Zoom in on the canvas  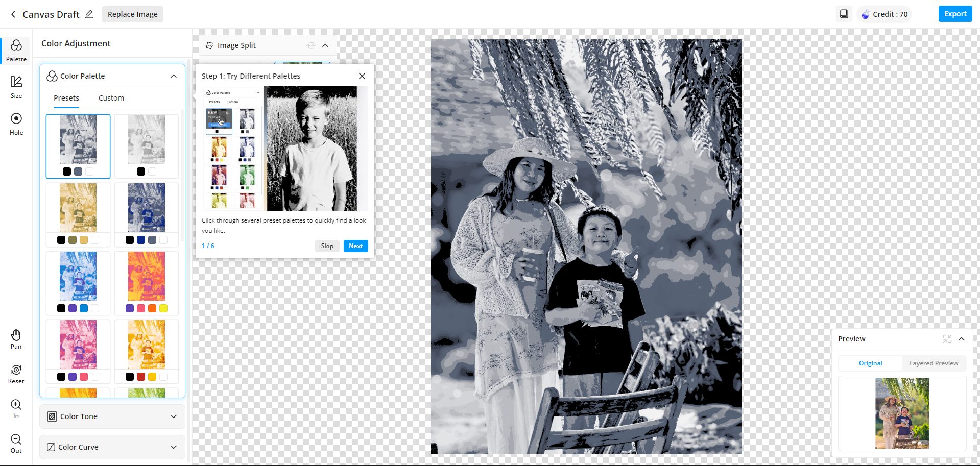coord(16,408)
